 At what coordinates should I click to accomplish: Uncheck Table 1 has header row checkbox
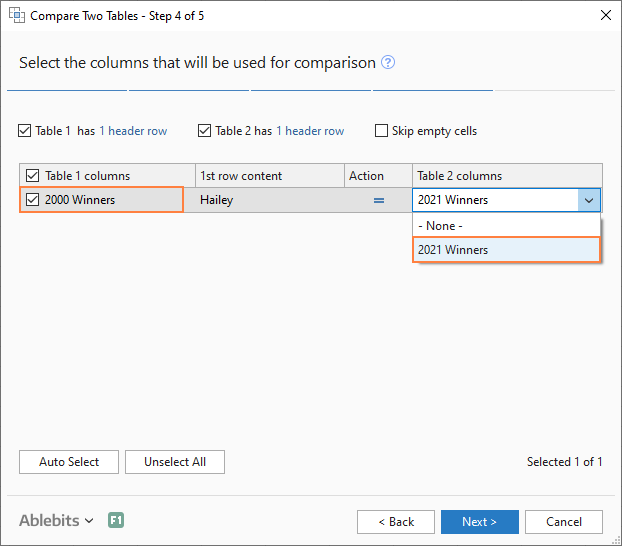point(25,131)
